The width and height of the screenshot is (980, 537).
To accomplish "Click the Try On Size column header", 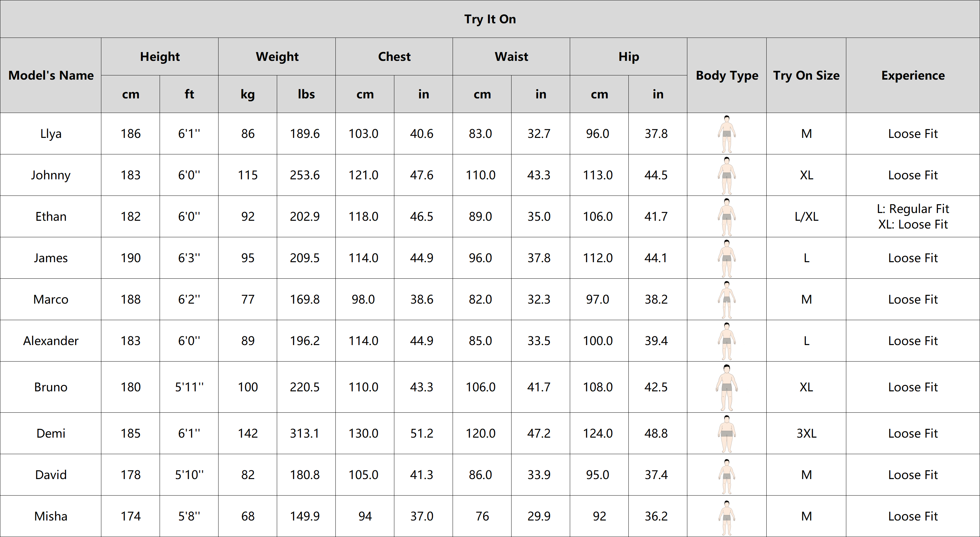I will tap(806, 75).
